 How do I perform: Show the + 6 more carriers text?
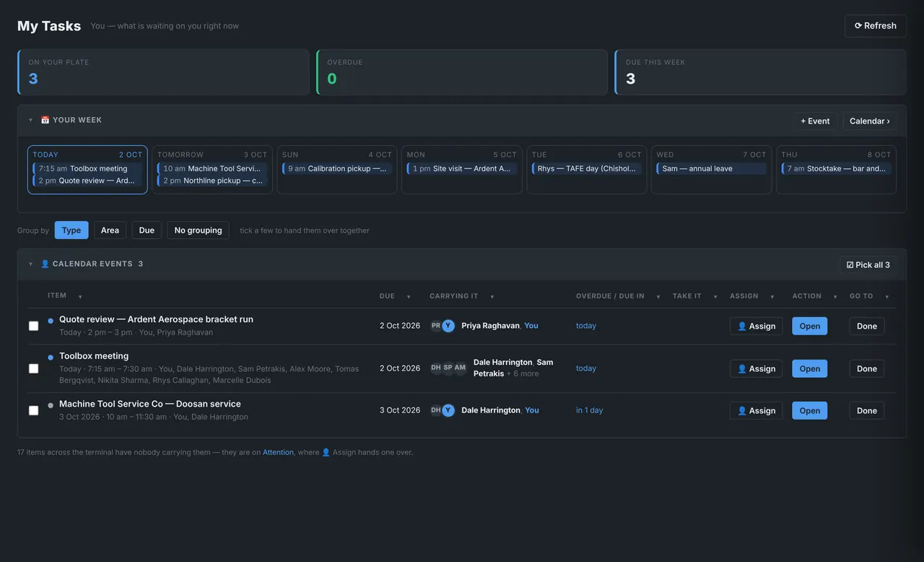point(523,374)
